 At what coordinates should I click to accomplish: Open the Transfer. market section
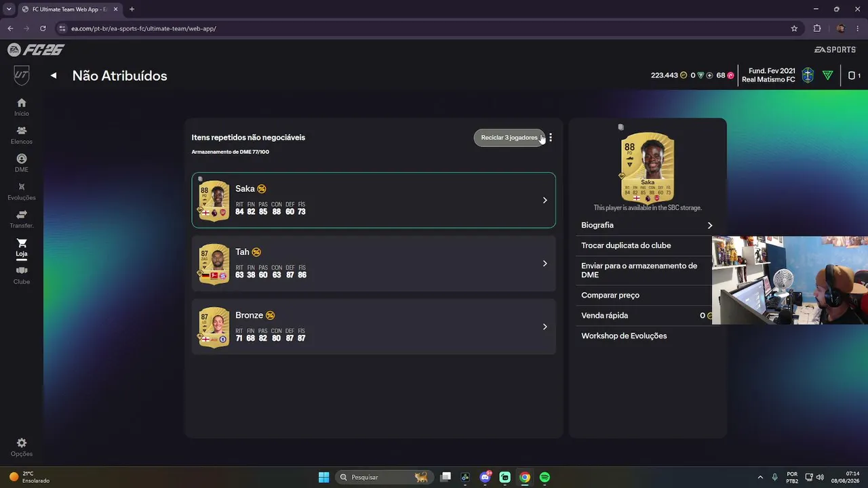click(22, 219)
